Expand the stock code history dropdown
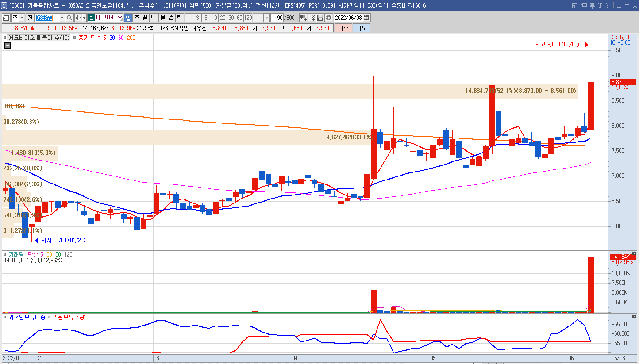This screenshot has width=639, height=364. point(62,18)
